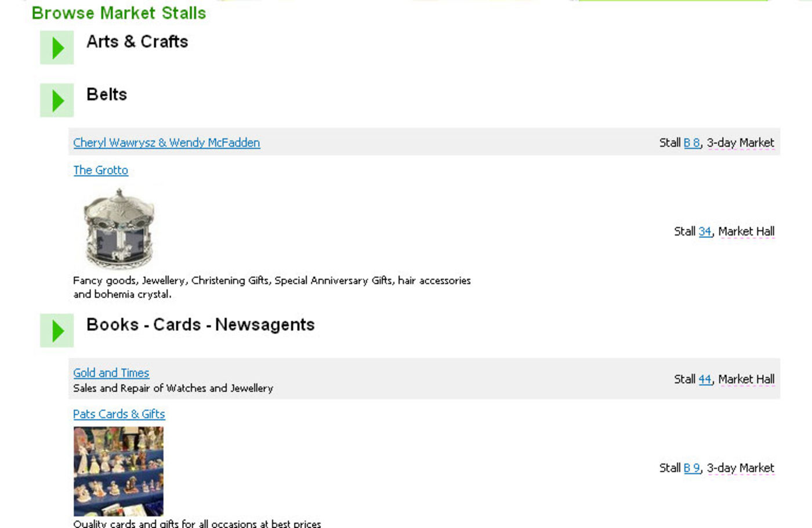Viewport: 812px width, 528px height.
Task: Expand the Belts category arrow
Action: pos(57,100)
